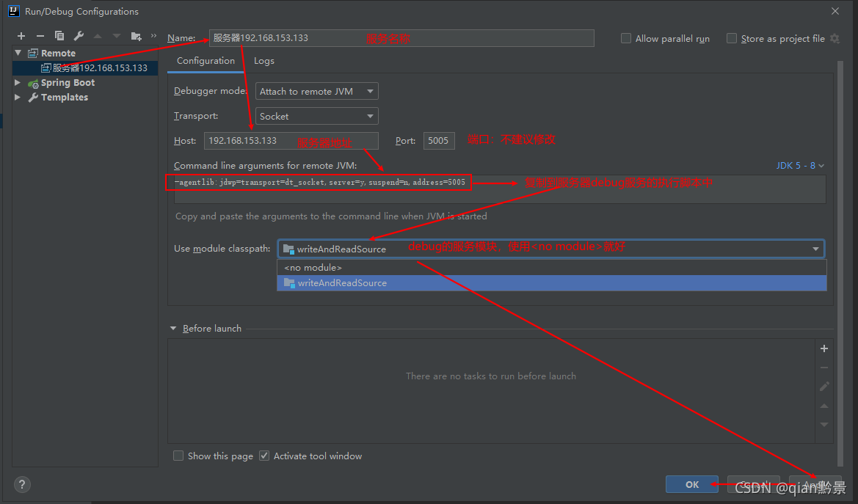
Task: Uncheck Activate tool window
Action: [263, 456]
